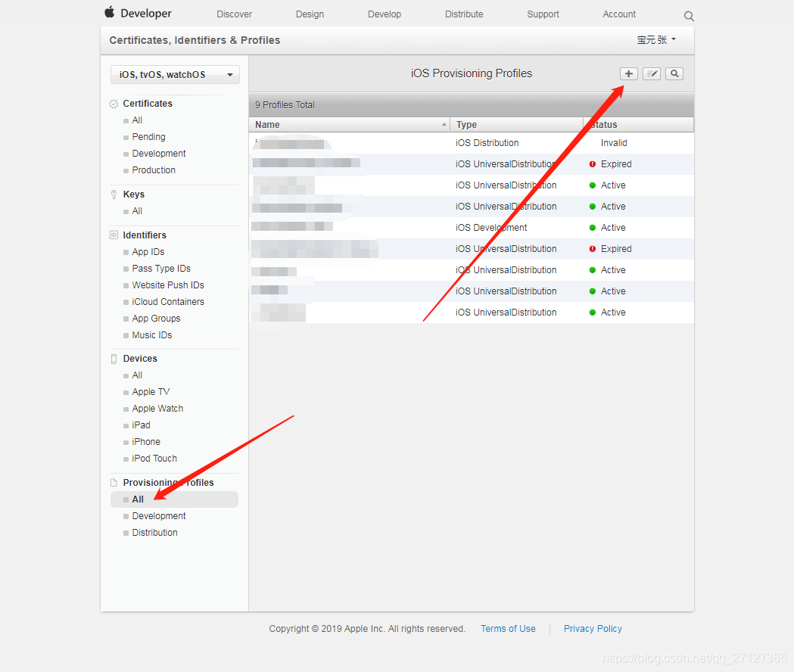
Task: Select Development under Certificates
Action: pos(158,154)
